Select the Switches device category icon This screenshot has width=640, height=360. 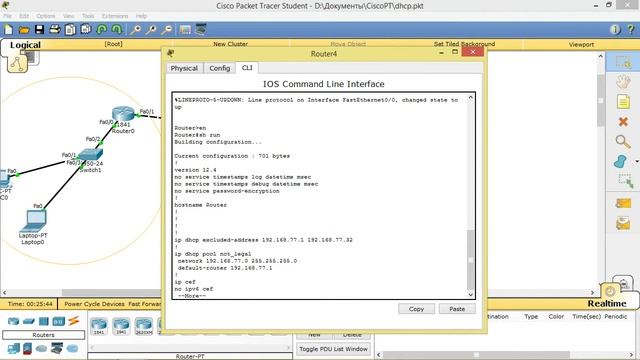(29, 321)
